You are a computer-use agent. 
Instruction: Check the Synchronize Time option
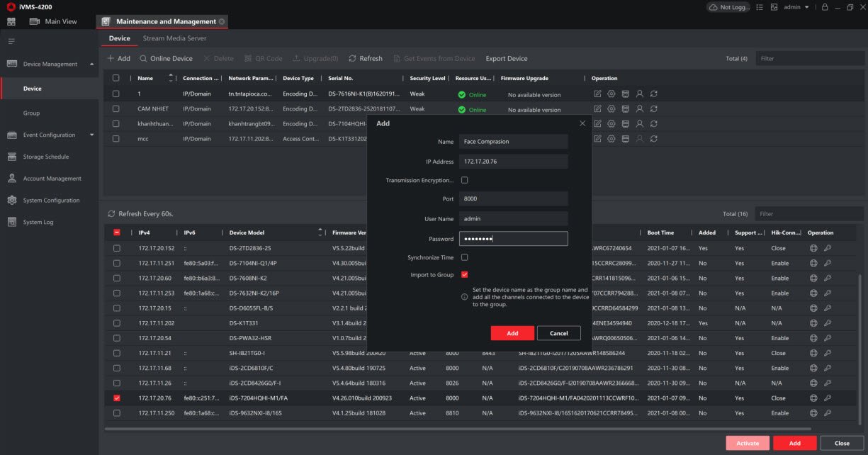point(465,257)
